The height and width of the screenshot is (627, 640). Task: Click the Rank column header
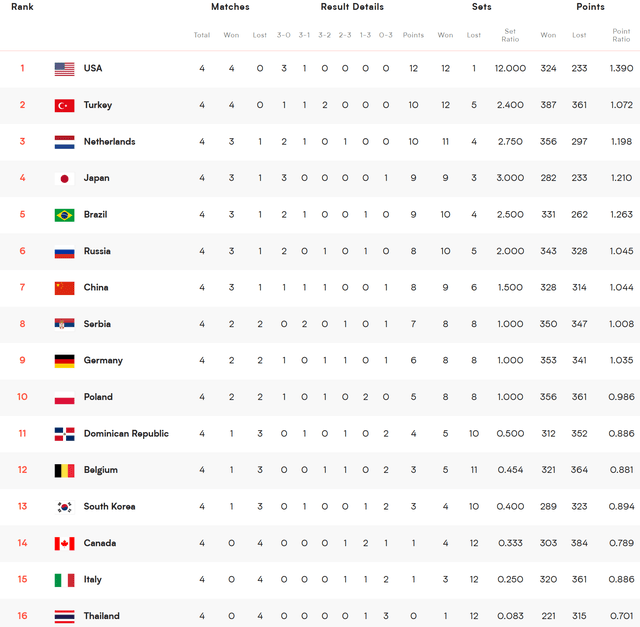(22, 7)
